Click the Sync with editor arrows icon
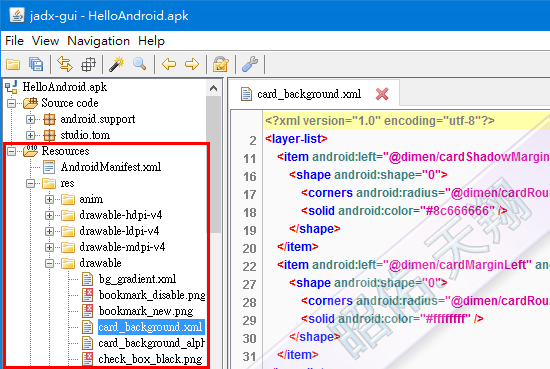This screenshot has height=369, width=550. 65,64
